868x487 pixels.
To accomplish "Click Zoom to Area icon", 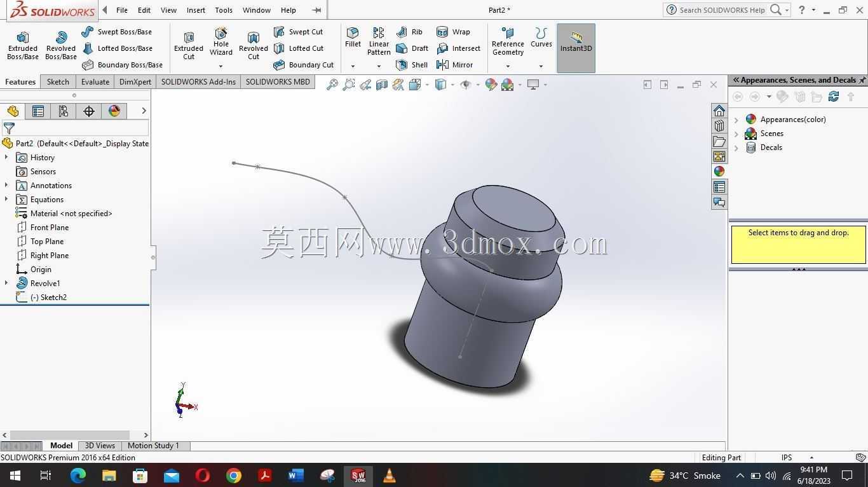I will pyautogui.click(x=348, y=85).
